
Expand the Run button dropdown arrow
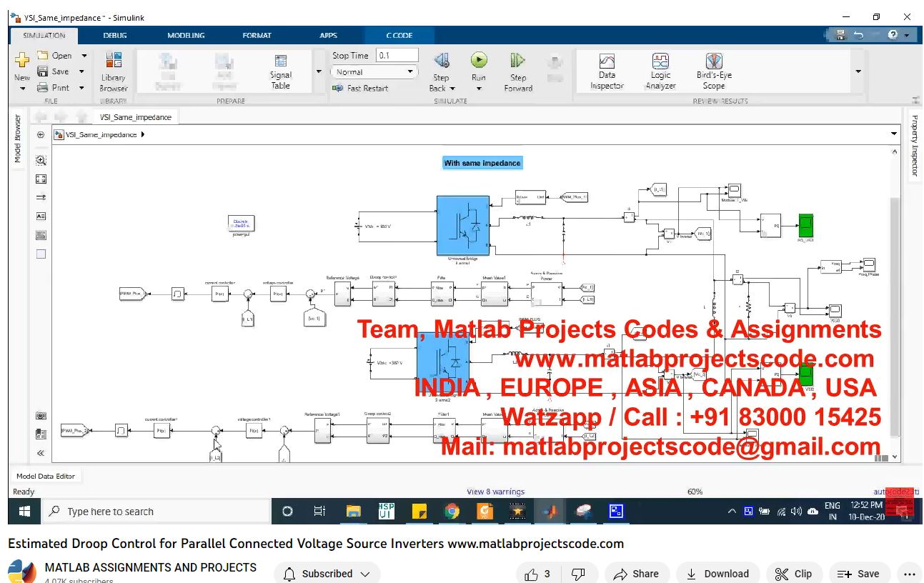(479, 89)
